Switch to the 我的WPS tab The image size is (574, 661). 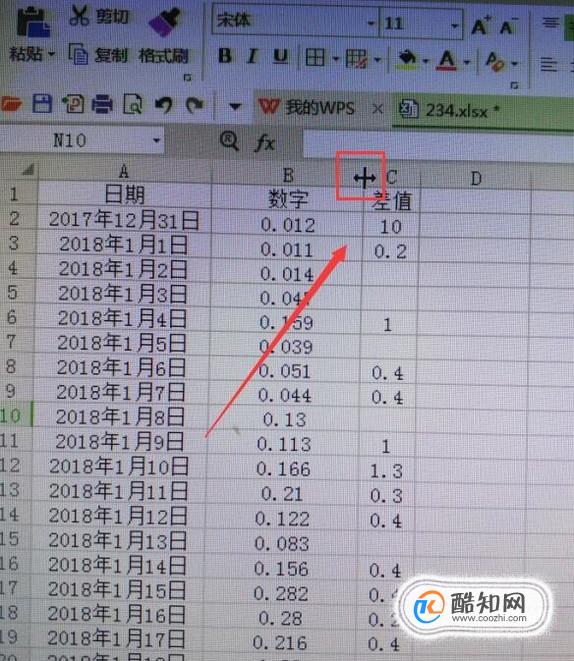click(x=307, y=107)
